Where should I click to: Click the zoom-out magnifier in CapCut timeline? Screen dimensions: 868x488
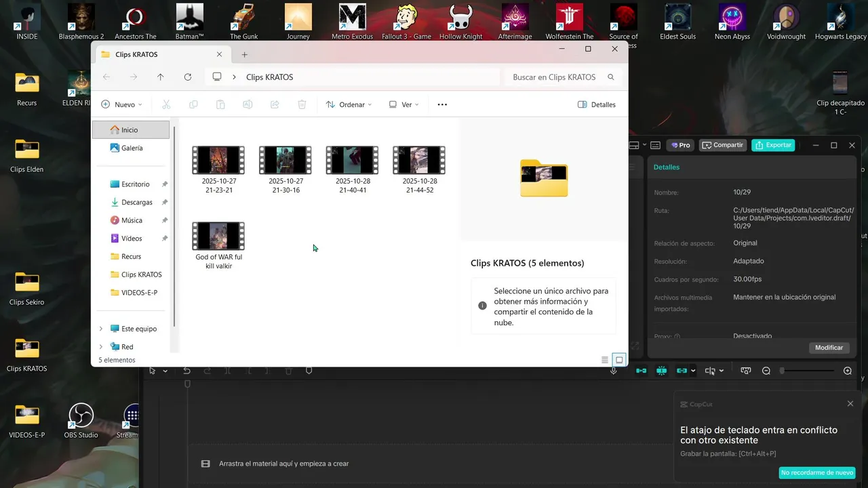(766, 371)
